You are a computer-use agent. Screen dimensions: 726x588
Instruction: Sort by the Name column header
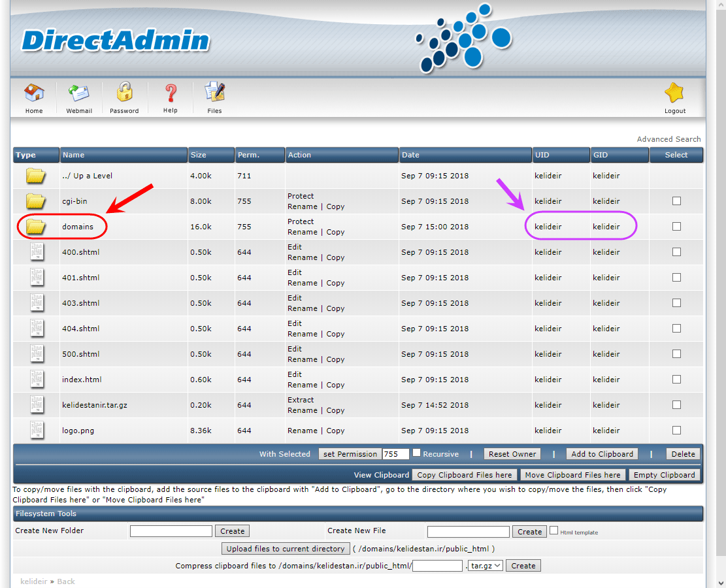tap(124, 155)
